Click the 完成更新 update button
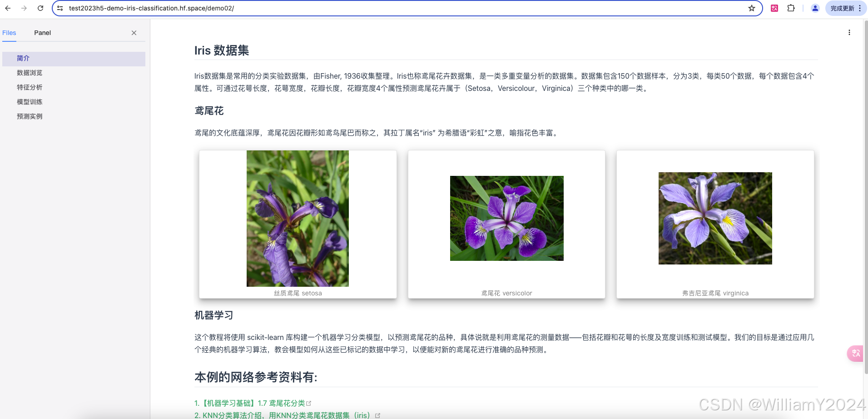Screen dimensions: 868x419 click(x=846, y=8)
